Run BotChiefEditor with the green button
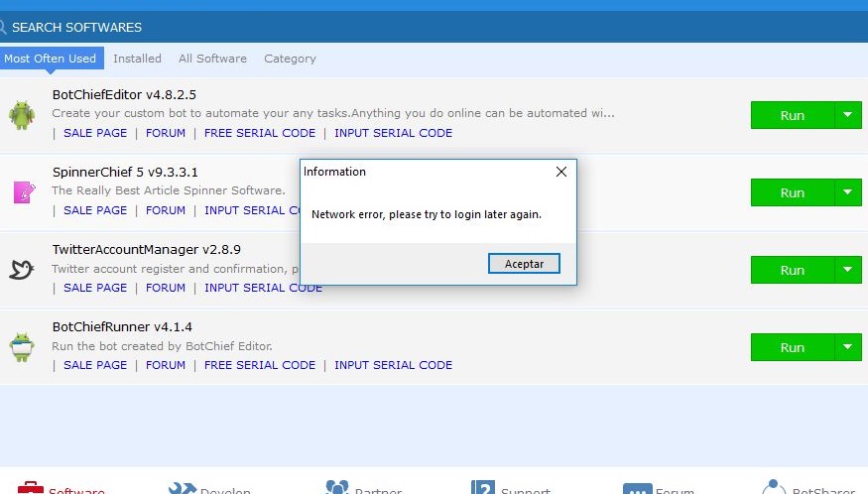 pyautogui.click(x=792, y=115)
